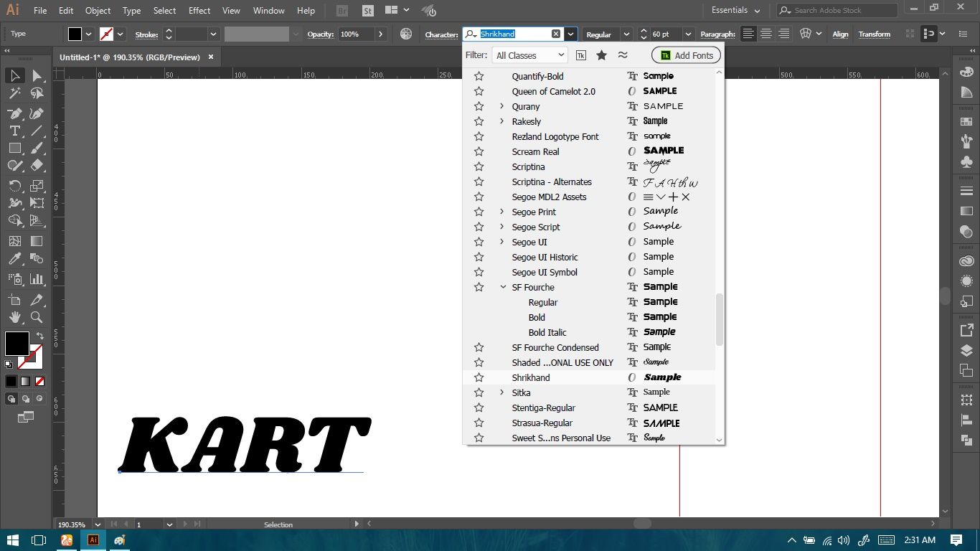Open the Creative Cloud Libraries panel
This screenshot has height=551, width=980.
tap(966, 260)
